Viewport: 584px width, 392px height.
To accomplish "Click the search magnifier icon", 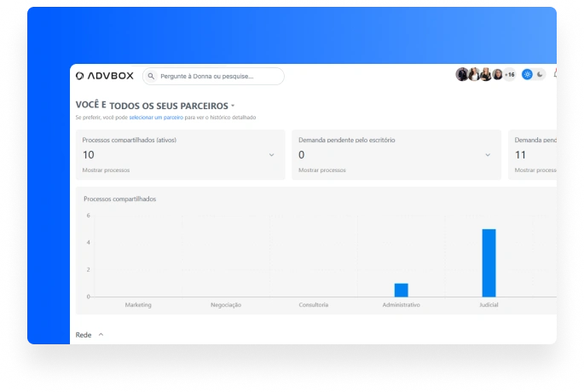I will coord(151,76).
